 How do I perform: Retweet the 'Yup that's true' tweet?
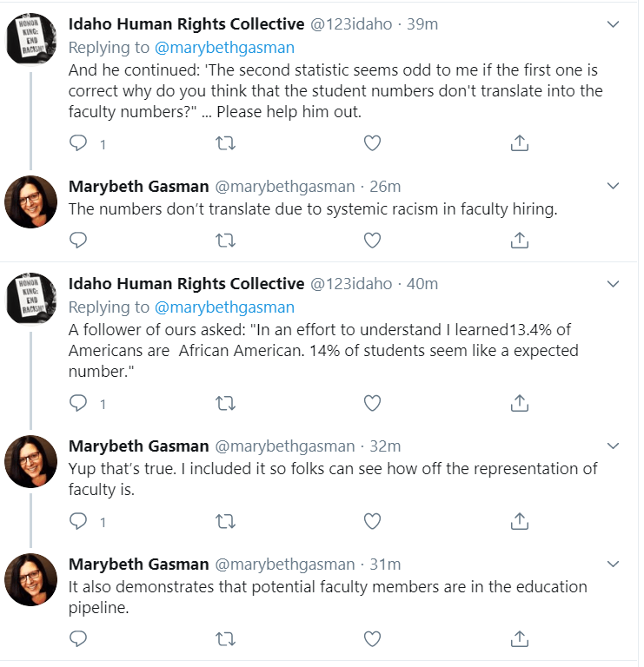(225, 521)
